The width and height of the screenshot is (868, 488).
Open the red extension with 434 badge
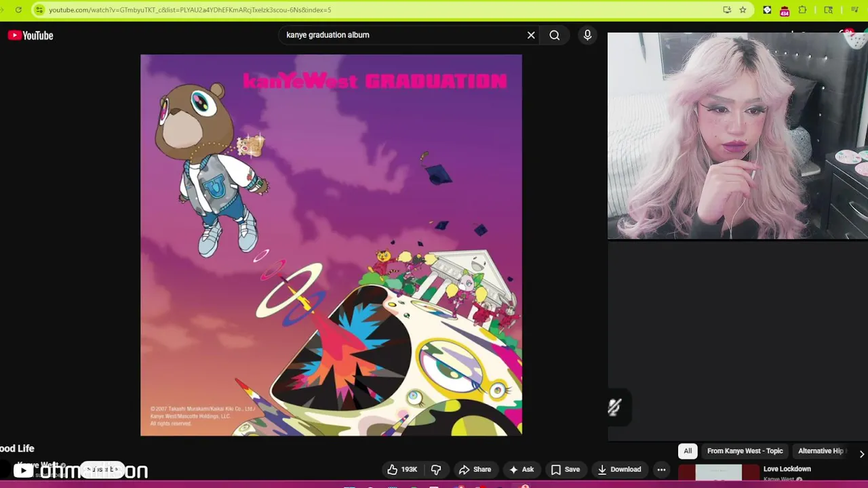[x=785, y=11]
